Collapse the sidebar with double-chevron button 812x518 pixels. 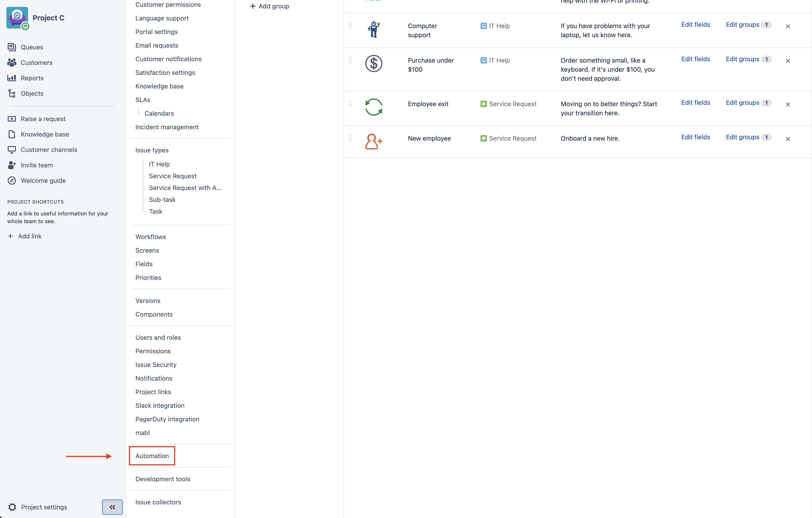coord(112,507)
